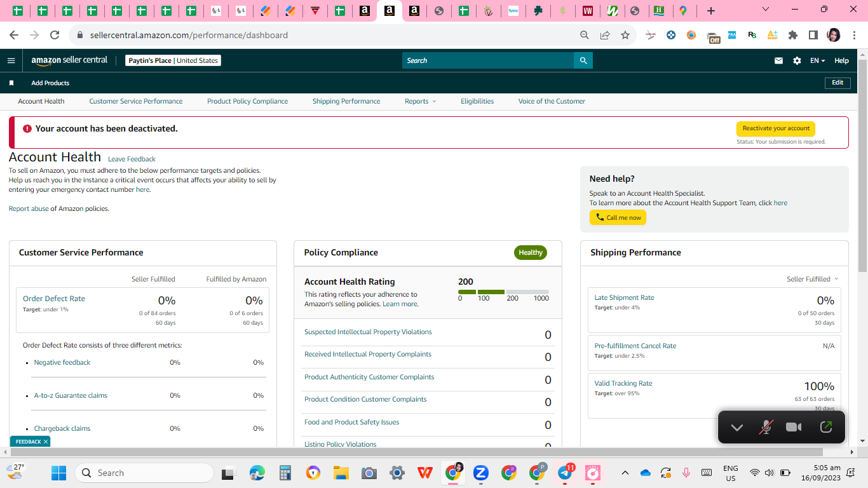Go to the Shipping Performance tab
This screenshot has width=868, height=488.
[x=346, y=101]
